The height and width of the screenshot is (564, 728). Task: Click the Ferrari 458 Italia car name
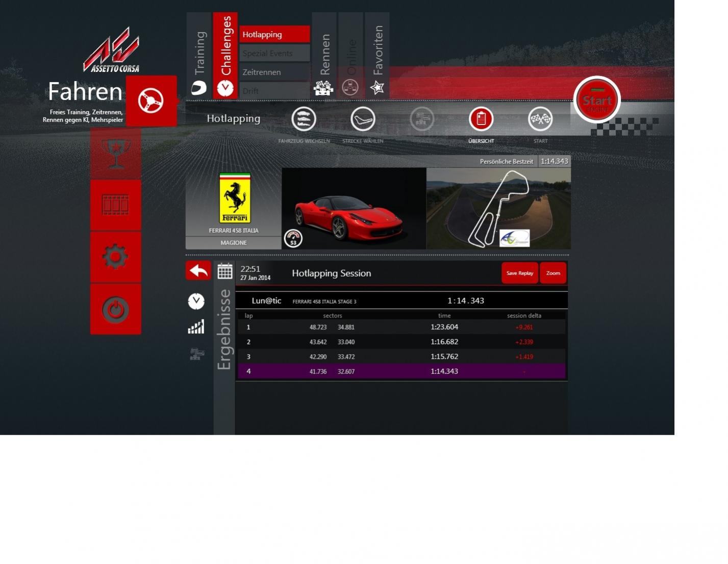(234, 231)
